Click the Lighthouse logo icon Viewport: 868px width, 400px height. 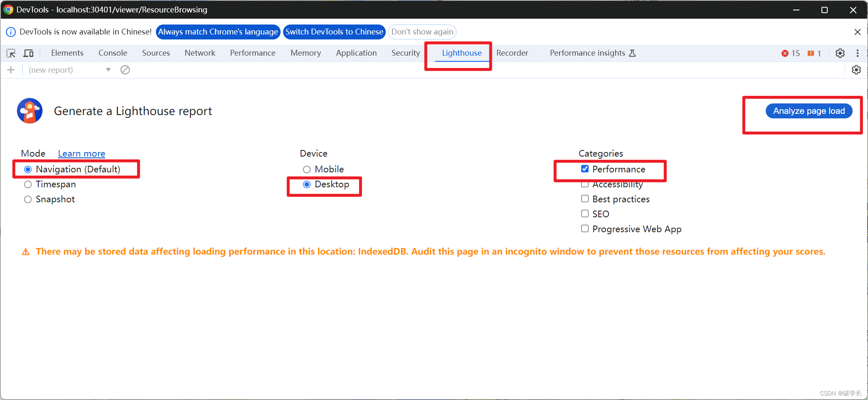[x=30, y=111]
